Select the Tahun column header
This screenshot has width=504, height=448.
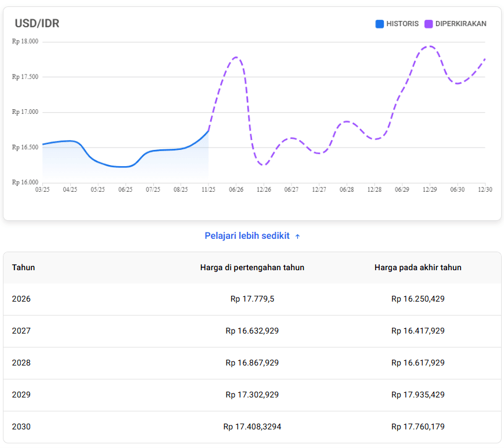point(23,267)
